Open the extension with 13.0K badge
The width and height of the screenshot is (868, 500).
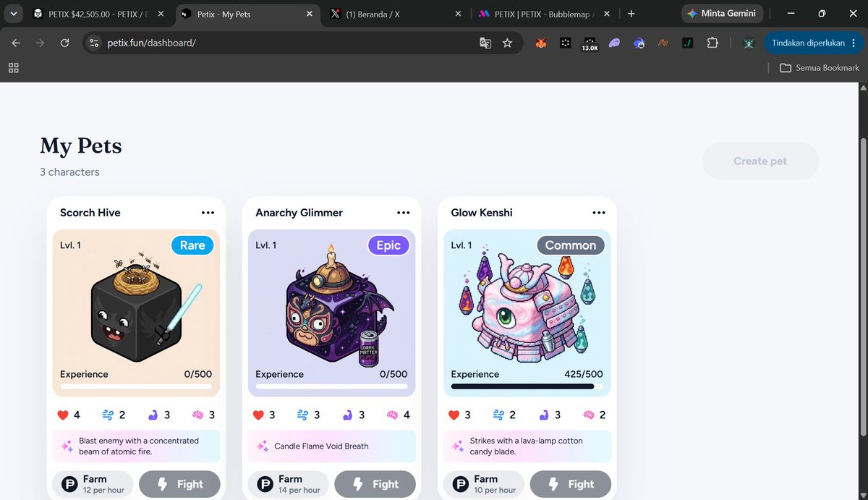pyautogui.click(x=590, y=44)
